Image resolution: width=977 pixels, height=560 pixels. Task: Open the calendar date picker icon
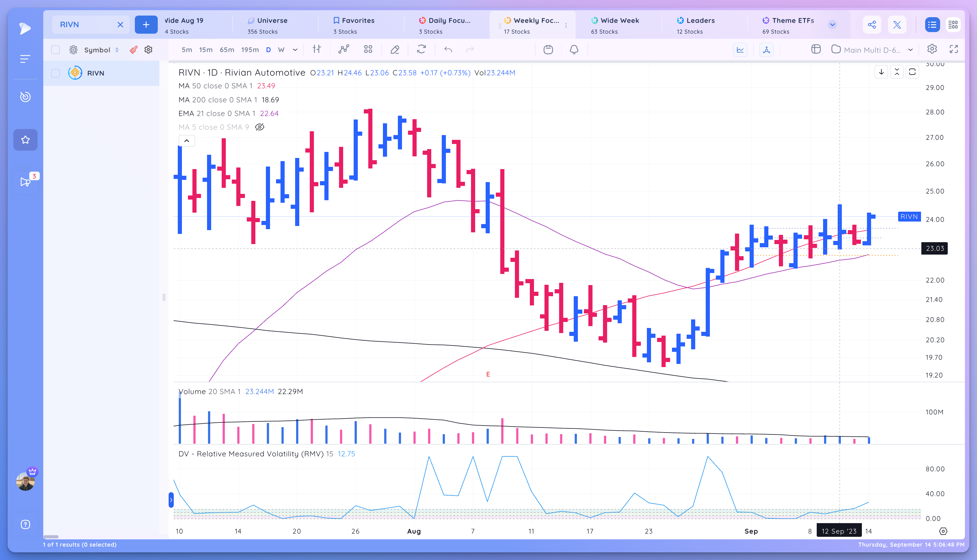[548, 49]
